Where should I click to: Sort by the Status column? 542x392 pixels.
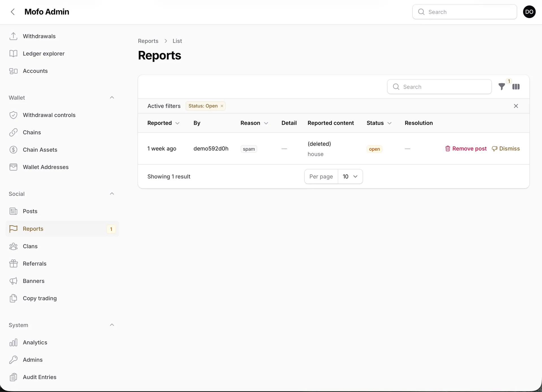[x=379, y=123]
